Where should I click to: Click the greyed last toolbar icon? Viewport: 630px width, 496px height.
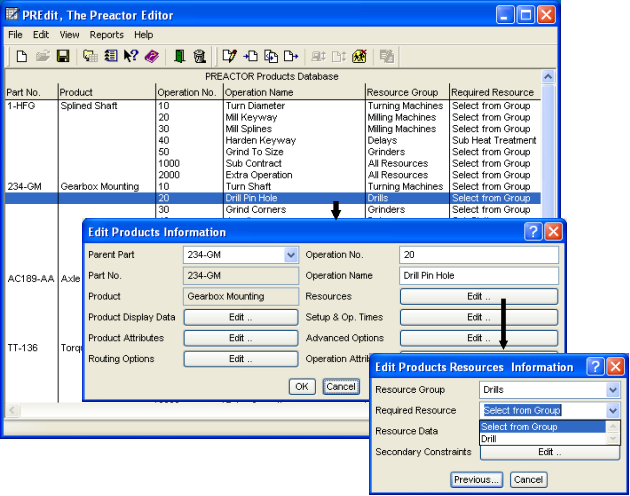point(387,56)
